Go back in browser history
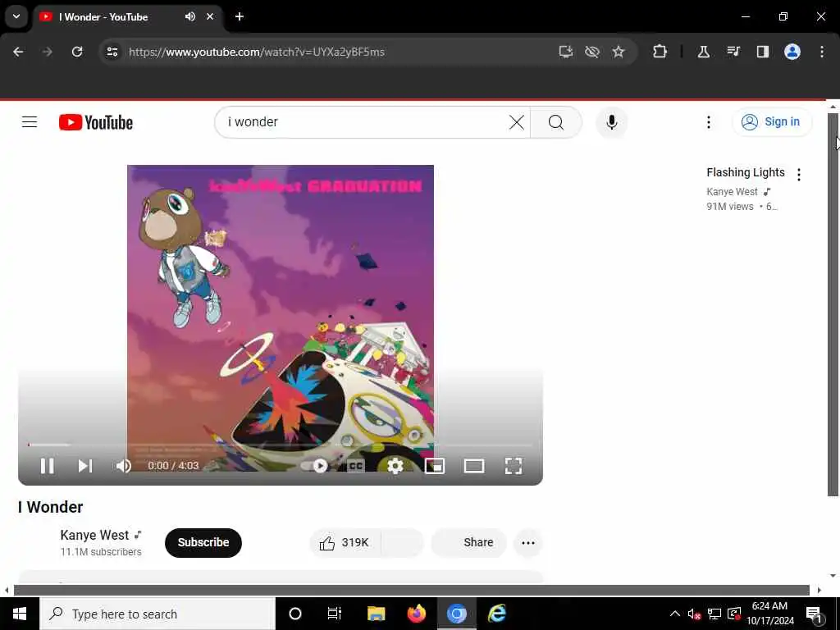This screenshot has height=630, width=840. pos(18,52)
